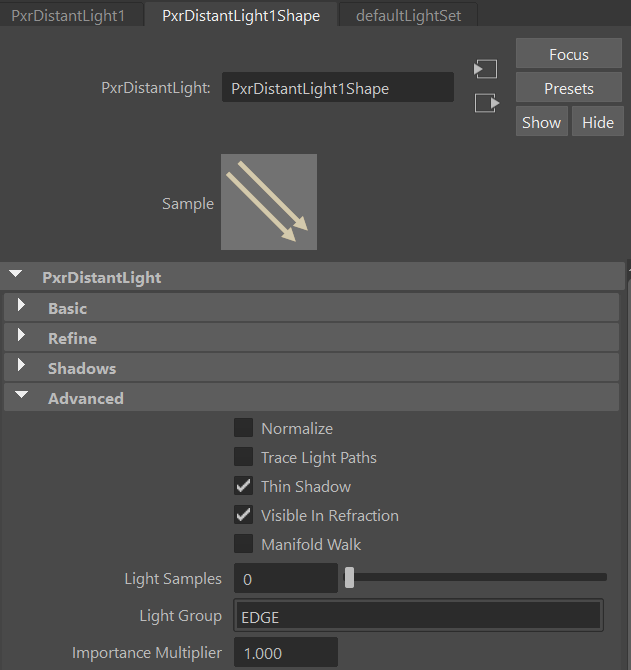
Task: Click the Light Samples label
Action: pos(173,579)
